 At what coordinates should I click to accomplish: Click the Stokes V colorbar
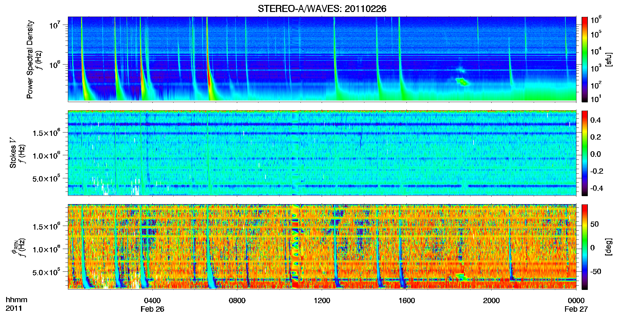point(585,153)
